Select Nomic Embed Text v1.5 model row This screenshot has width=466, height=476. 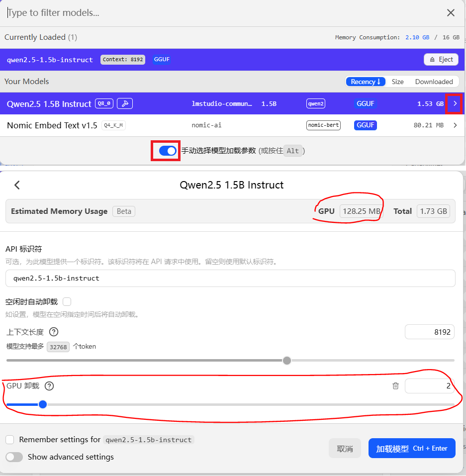(x=232, y=125)
